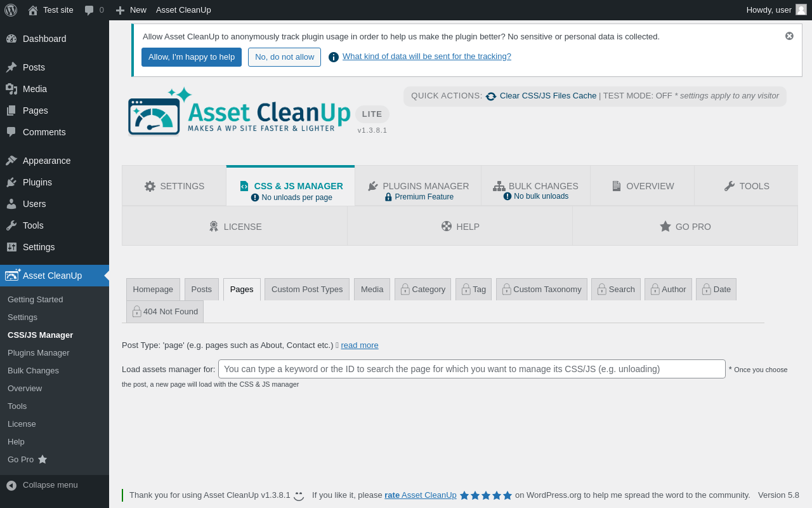Open the GO PRO tab
812x508 pixels.
click(x=685, y=226)
